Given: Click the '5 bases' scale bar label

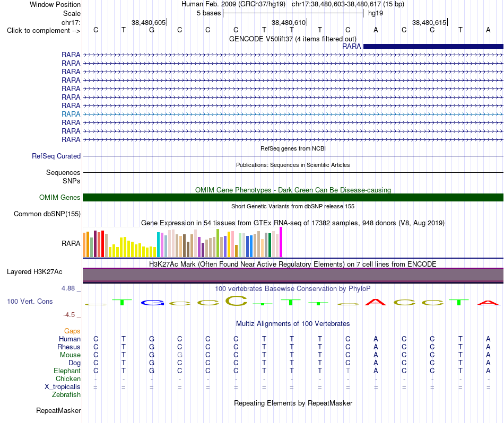Looking at the screenshot, I should (208, 13).
